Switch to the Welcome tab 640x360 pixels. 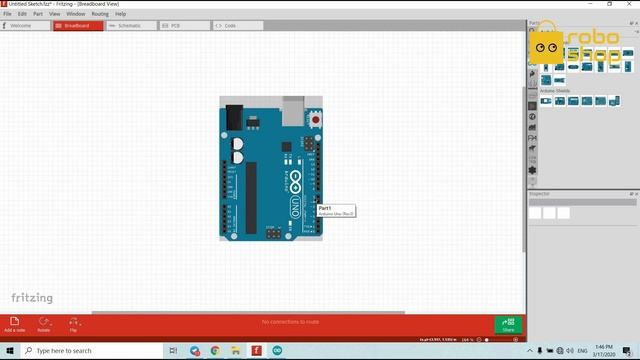[x=25, y=26]
